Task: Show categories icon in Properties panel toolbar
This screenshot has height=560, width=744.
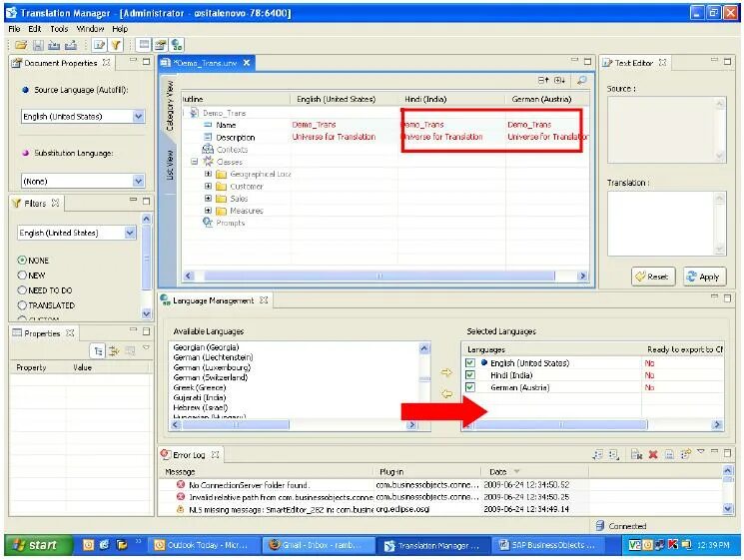Action: [98, 351]
